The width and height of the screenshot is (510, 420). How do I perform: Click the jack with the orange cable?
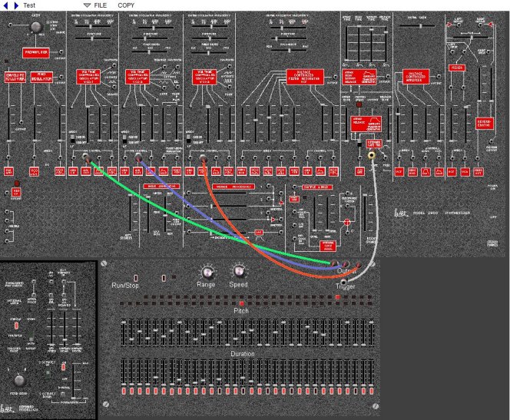point(203,159)
